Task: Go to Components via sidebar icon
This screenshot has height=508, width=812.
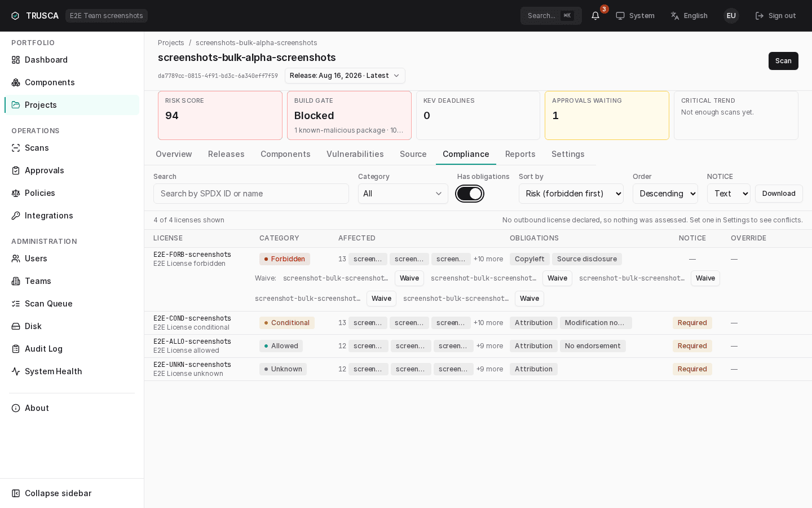Action: pos(16,82)
